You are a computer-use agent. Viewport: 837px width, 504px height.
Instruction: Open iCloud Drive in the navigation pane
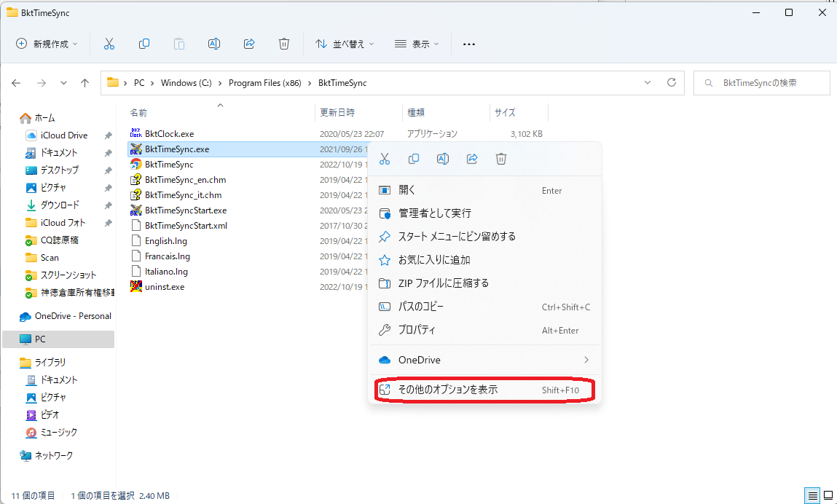coord(64,135)
